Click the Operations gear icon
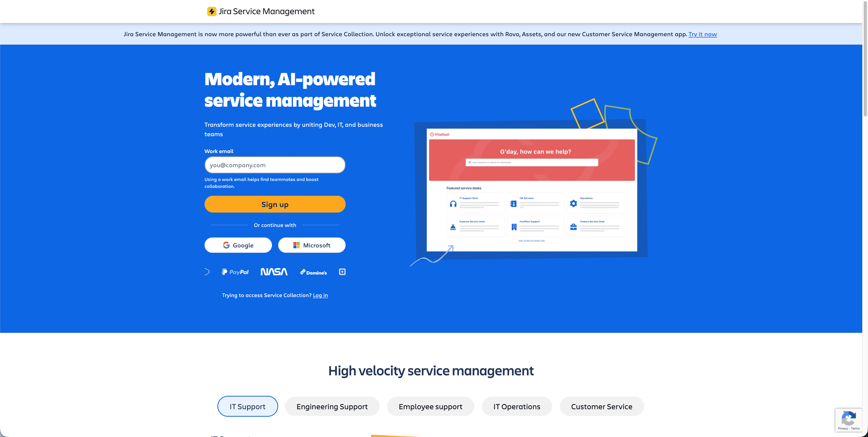The height and width of the screenshot is (437, 868). pos(574,203)
